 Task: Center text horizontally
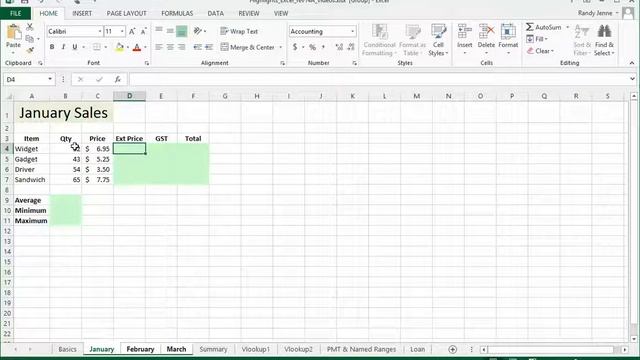click(170, 47)
